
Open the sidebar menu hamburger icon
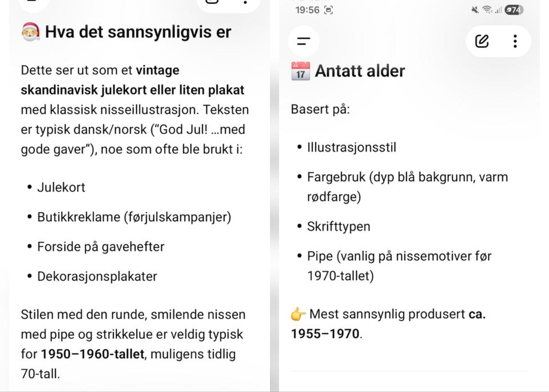coord(304,41)
